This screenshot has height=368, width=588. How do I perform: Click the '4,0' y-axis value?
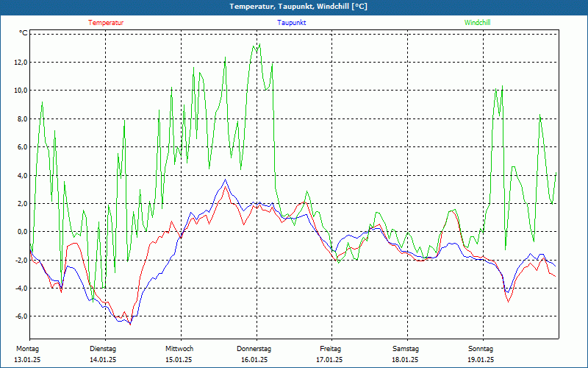coord(23,175)
